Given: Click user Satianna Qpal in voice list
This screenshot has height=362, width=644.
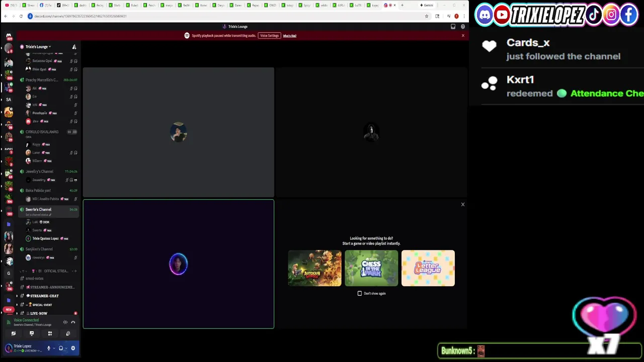Looking at the screenshot, I should [x=48, y=61].
